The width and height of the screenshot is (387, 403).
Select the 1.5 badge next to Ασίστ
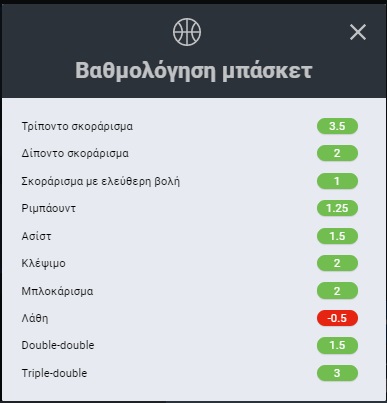337,236
